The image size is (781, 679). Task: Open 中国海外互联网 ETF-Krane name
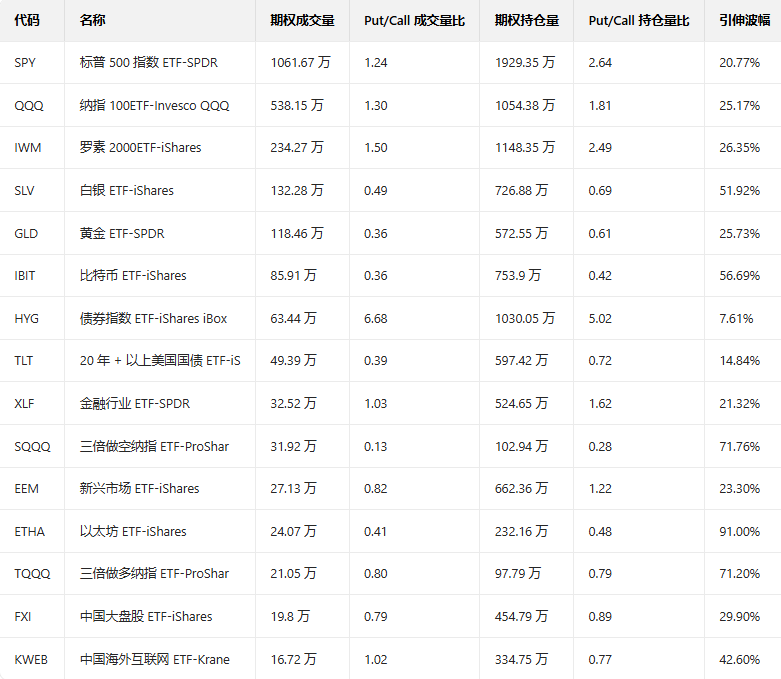(x=154, y=659)
